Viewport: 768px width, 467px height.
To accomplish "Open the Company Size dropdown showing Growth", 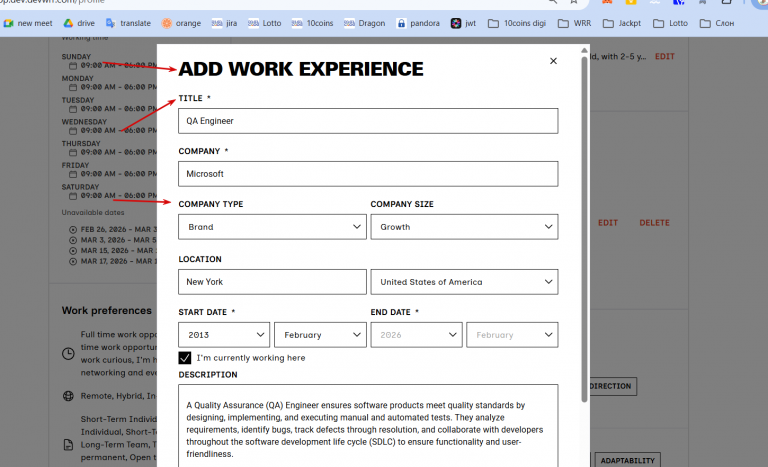I will pyautogui.click(x=464, y=227).
